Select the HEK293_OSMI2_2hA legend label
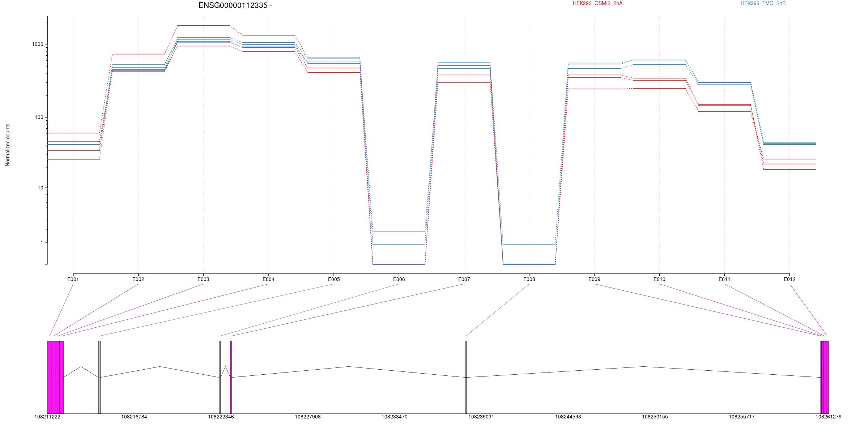 tap(597, 3)
